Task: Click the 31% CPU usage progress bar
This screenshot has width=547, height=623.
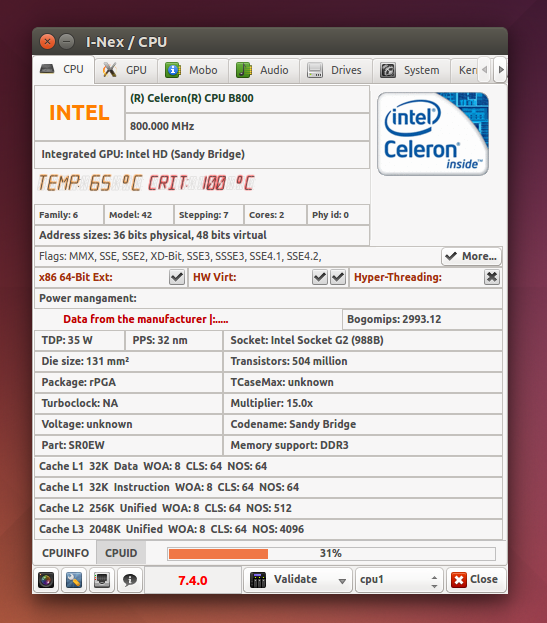Action: pyautogui.click(x=331, y=553)
